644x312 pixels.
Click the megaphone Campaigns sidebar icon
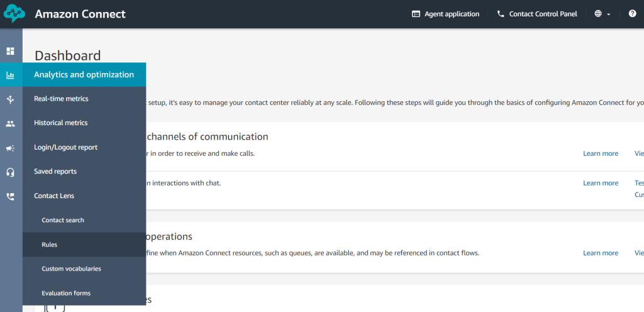coord(10,148)
